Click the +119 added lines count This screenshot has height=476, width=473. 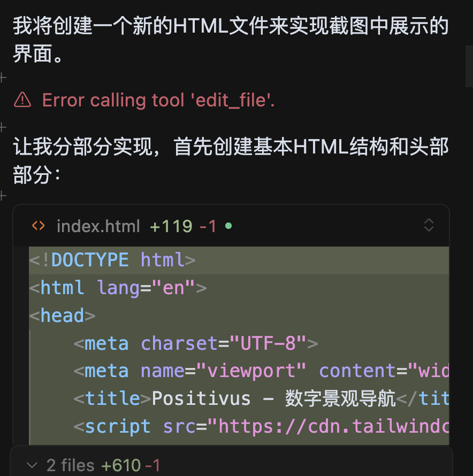[x=171, y=226]
